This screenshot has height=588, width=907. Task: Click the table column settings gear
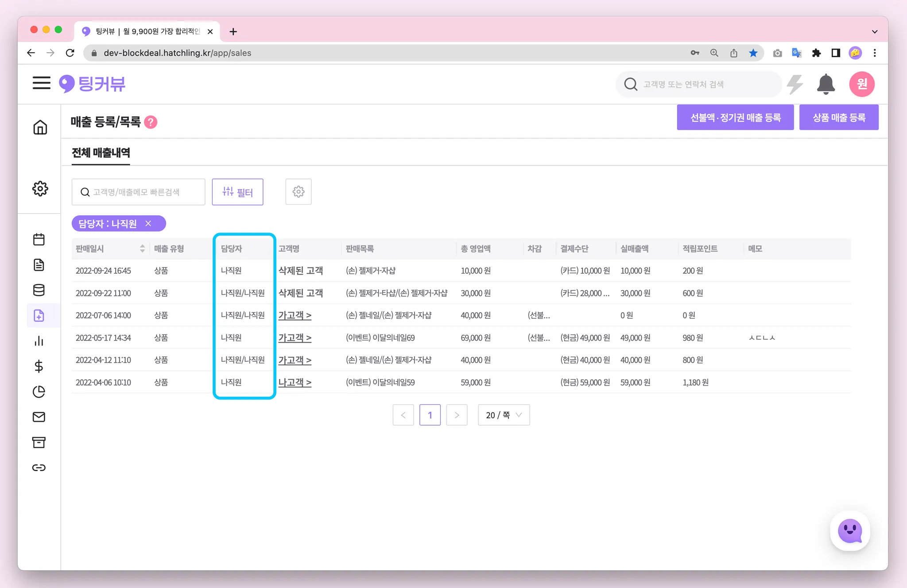(298, 192)
